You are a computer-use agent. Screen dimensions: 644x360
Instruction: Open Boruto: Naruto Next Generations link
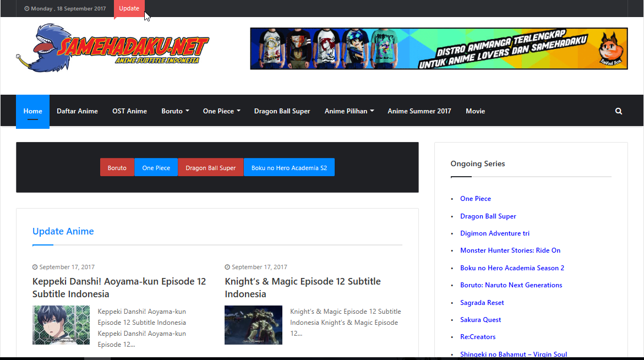pyautogui.click(x=511, y=285)
